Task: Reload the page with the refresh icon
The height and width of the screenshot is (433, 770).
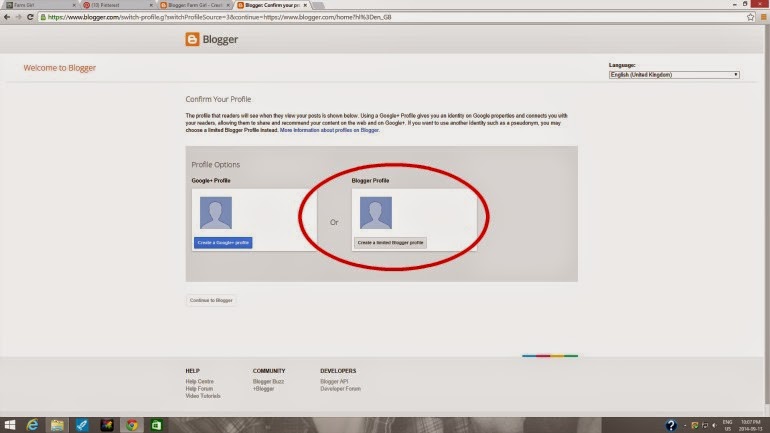Action: 30,17
